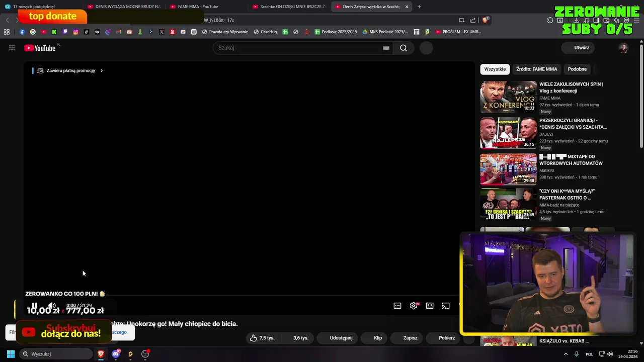
Task: Select the 'Źródło: FAME MMA' chip
Action: [x=537, y=69]
